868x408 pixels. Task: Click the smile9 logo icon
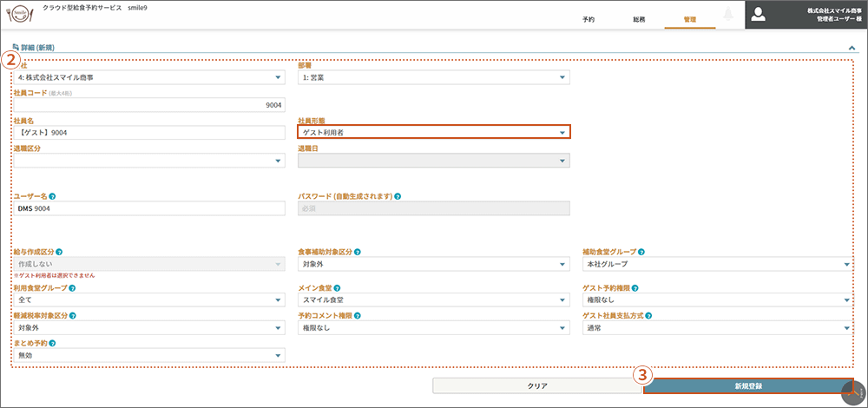pos(20,15)
